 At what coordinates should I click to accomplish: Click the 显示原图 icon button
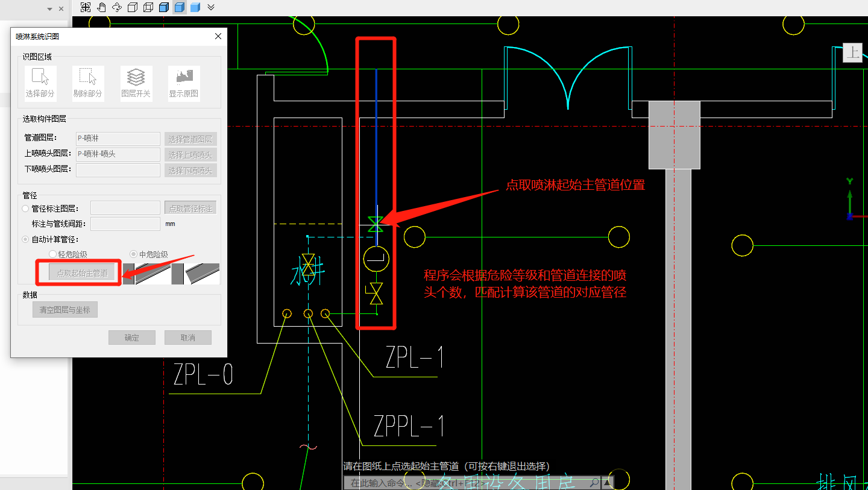[x=184, y=83]
